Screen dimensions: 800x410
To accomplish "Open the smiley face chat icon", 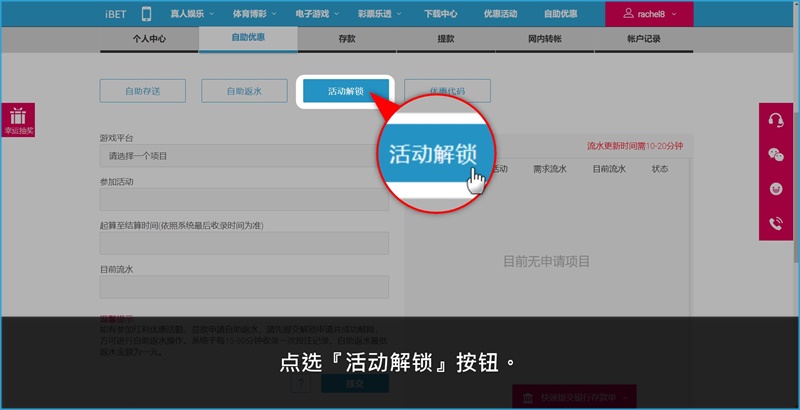I will pyautogui.click(x=776, y=189).
